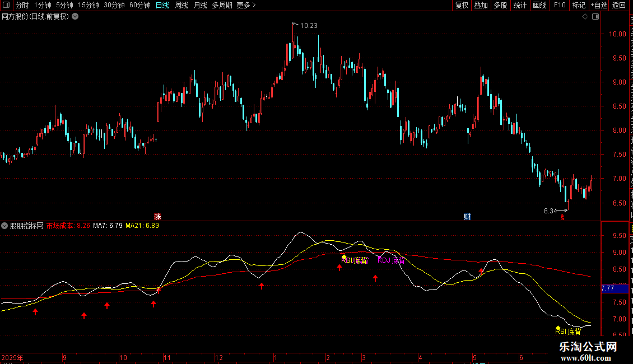Click the 2025年 timeline label
Viewport: 633px width, 364px height.
tap(12, 357)
